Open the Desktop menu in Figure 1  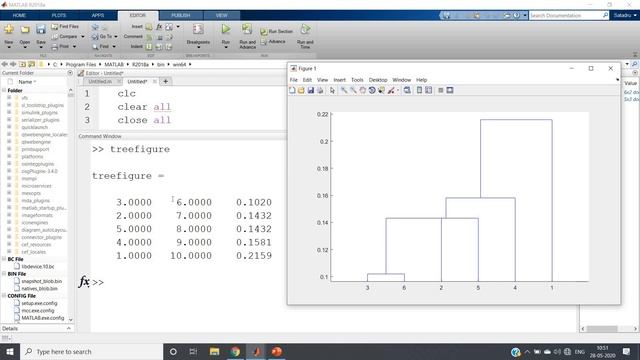coord(378,80)
